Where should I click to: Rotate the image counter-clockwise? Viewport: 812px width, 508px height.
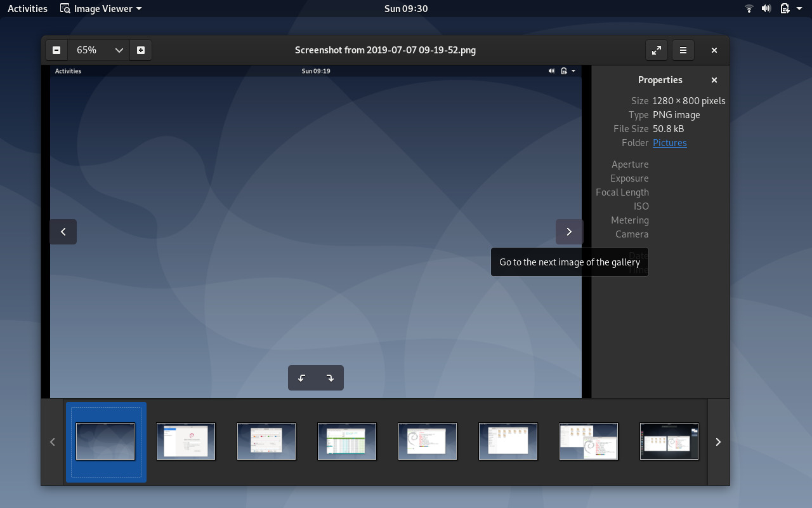[x=302, y=378]
